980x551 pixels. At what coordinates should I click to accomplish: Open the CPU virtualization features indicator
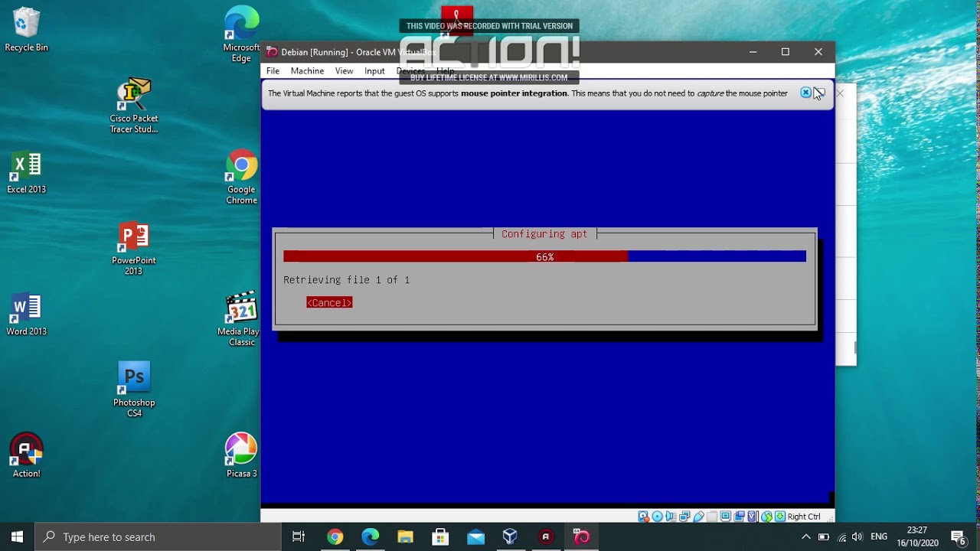click(x=753, y=517)
